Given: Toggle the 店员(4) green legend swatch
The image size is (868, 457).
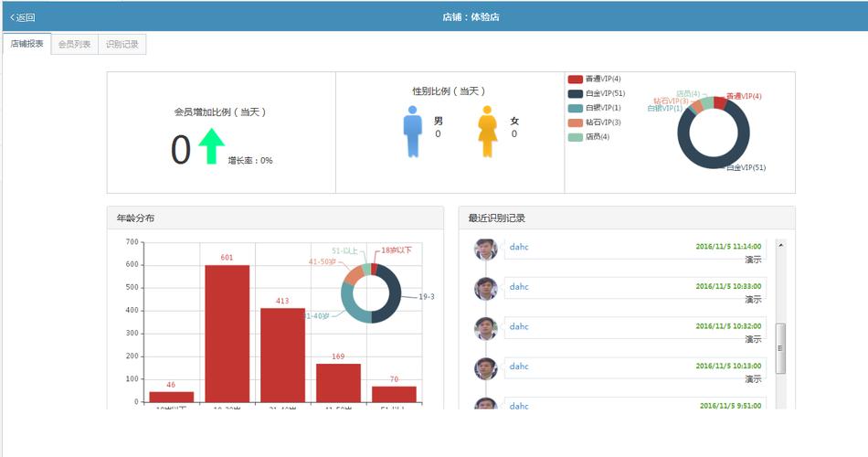Looking at the screenshot, I should 575,137.
